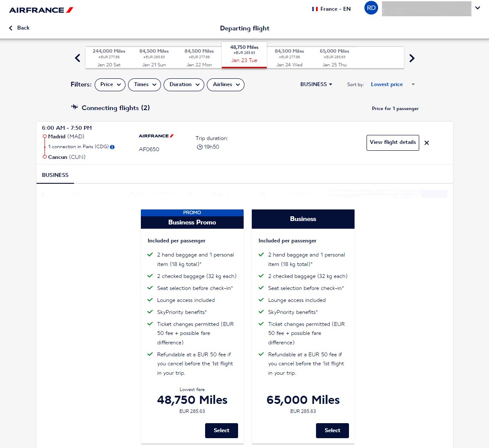
Task: Click the Connecting flights (2) heading
Action: (x=116, y=108)
